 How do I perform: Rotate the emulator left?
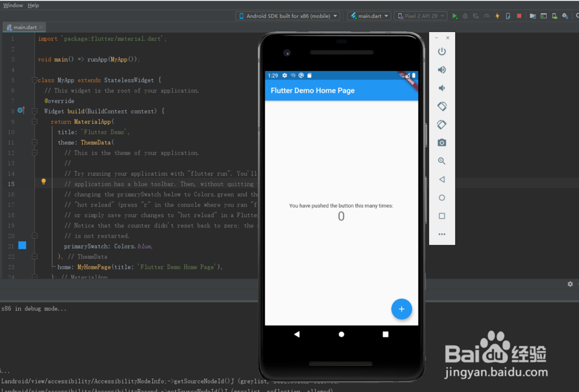(x=442, y=107)
